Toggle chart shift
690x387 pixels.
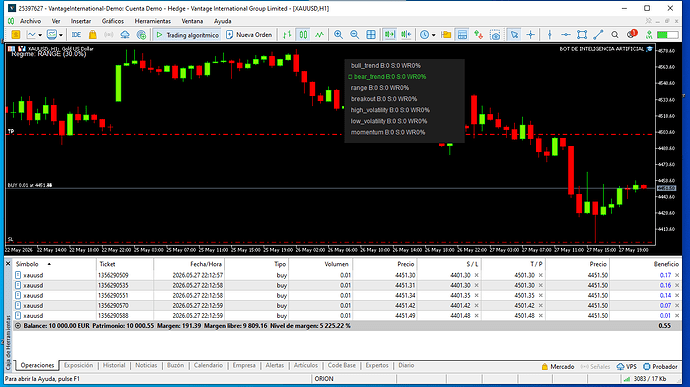(x=406, y=34)
